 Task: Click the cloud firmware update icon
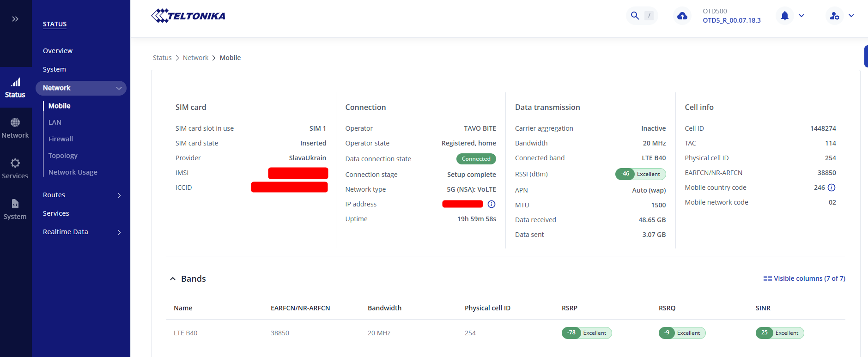click(682, 16)
